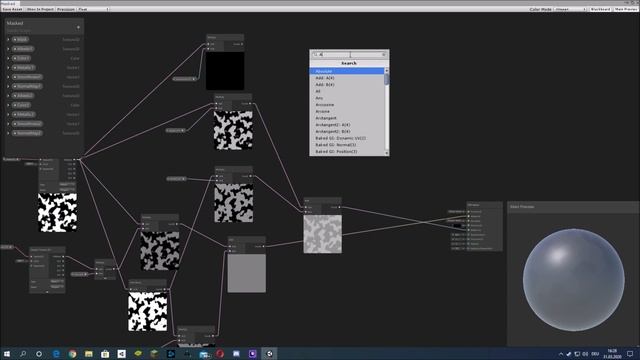Open the red circular taskbar app
Viewport: 640px width, 360px height.
point(220,353)
